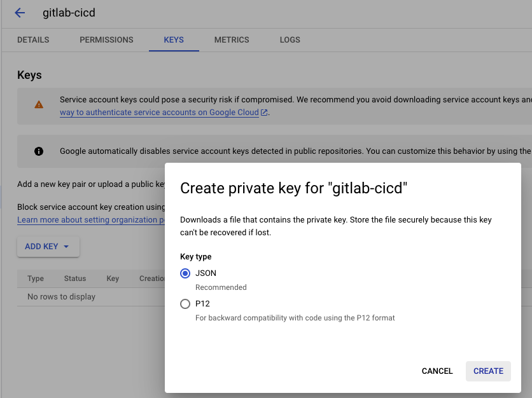Click the 'No rows to display' text
Screen dimensions: 532x398
(62, 297)
